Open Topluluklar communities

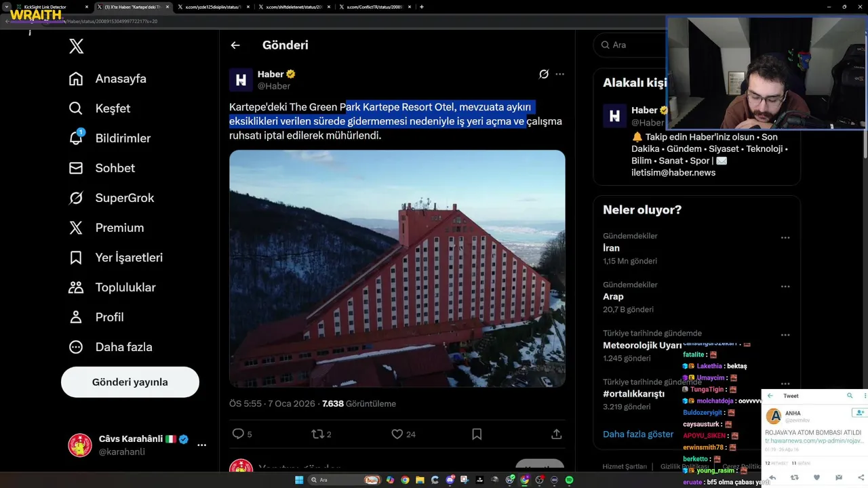pyautogui.click(x=113, y=287)
